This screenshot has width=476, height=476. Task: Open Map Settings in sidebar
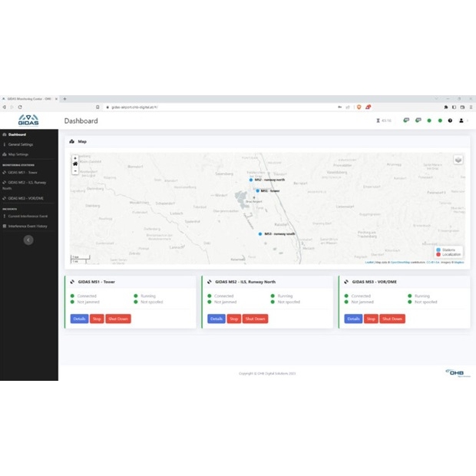(x=19, y=154)
